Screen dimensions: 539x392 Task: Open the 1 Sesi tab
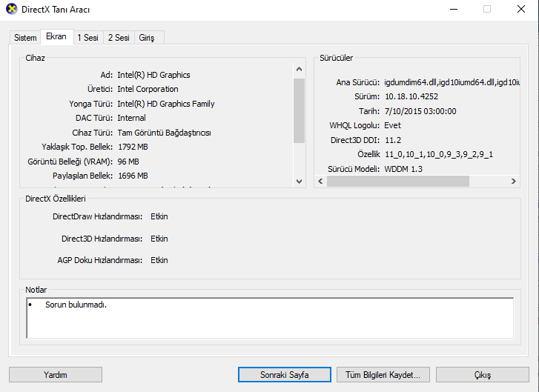pos(87,38)
